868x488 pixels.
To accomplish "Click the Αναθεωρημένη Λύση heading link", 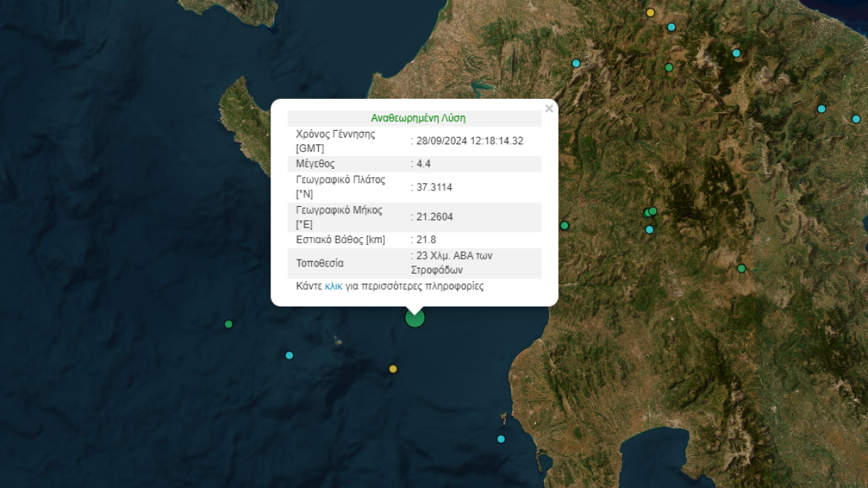I will (x=416, y=117).
